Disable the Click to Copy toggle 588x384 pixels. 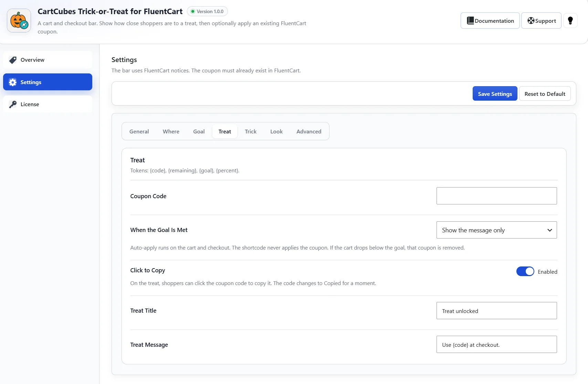[525, 272]
